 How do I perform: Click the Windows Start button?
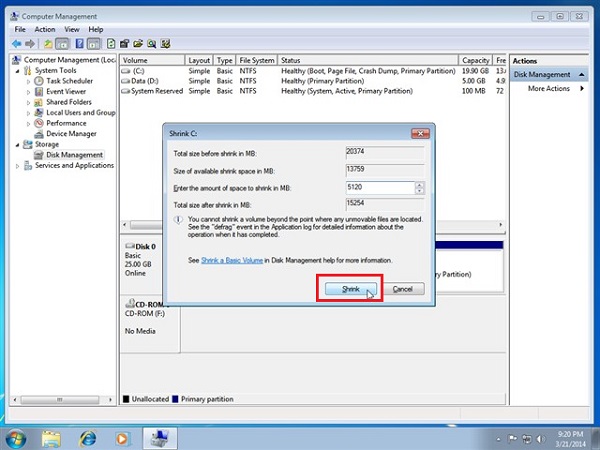(x=17, y=438)
